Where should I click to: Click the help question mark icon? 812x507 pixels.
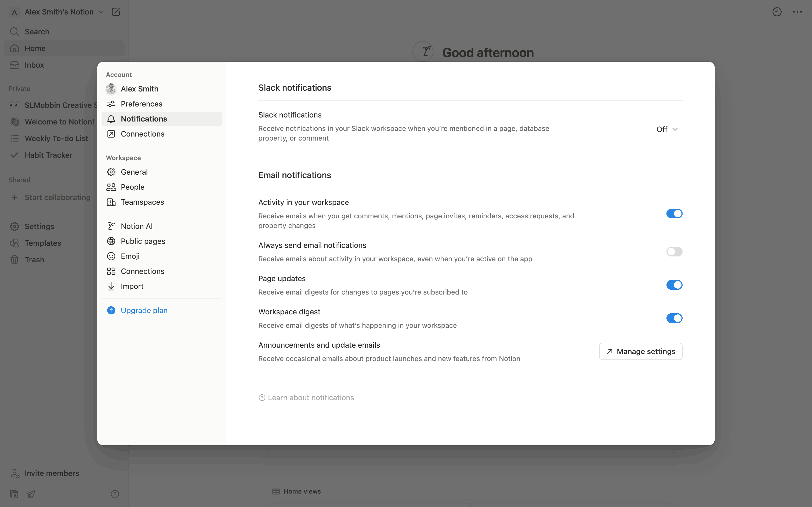(115, 494)
